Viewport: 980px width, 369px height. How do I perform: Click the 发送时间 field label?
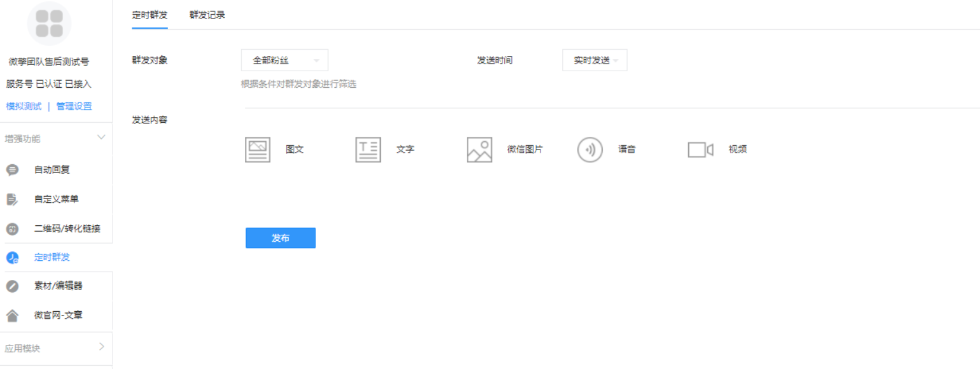click(x=495, y=60)
